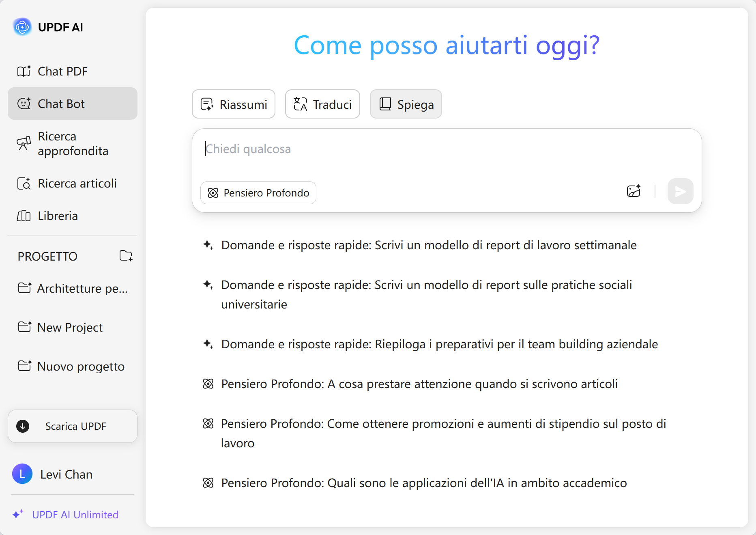Click the send message arrow button
756x535 pixels.
(x=681, y=191)
